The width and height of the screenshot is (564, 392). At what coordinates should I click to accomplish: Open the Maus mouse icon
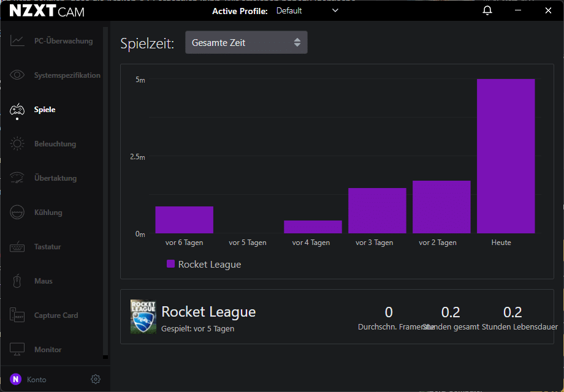[x=17, y=281]
